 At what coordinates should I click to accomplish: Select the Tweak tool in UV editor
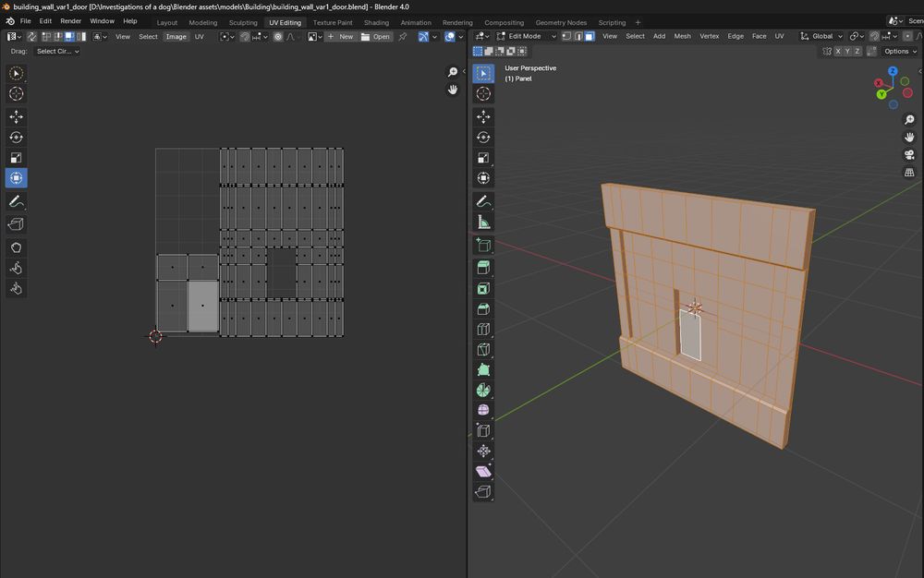16,74
